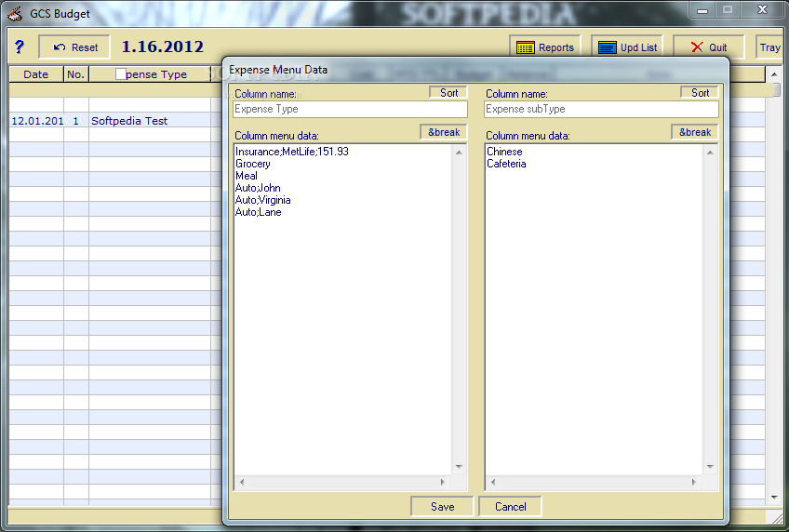Select the Cafeteria subtype entry
This screenshot has width=789, height=532.
[x=506, y=164]
